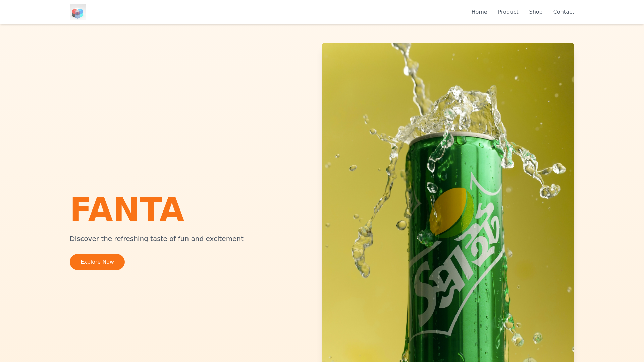Viewport: 644px width, 362px height.
Task: Open the Contact link in the navbar
Action: tap(563, 12)
